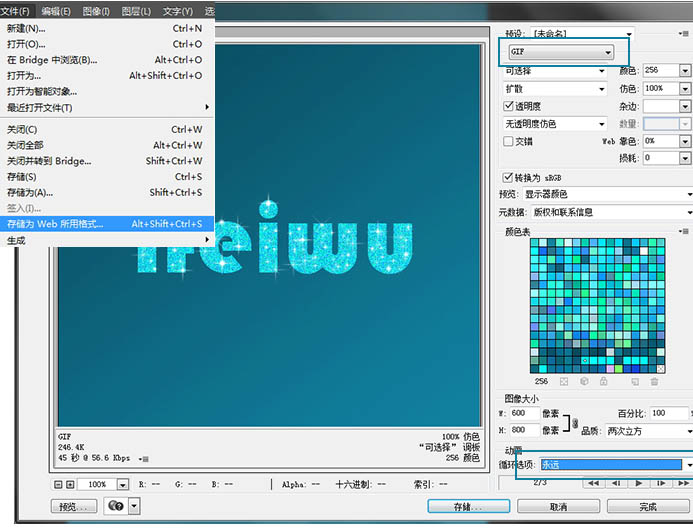
Task: Open the 100% zoom level dropdown
Action: tap(123, 485)
